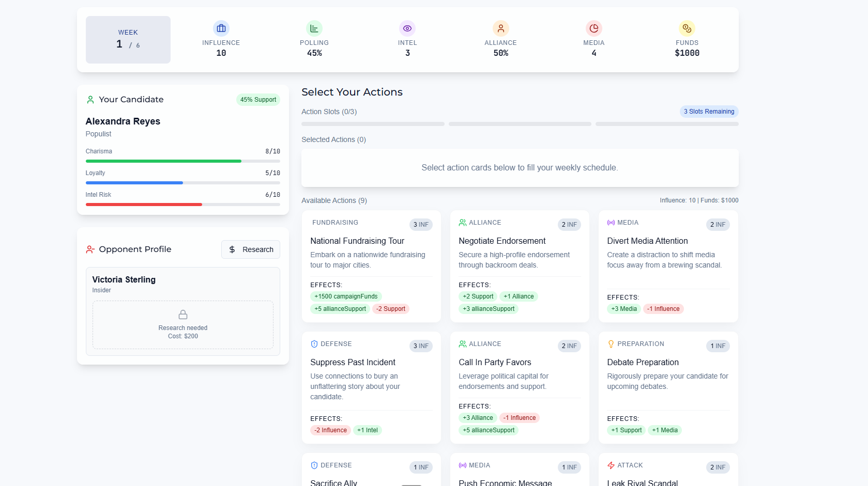Click the Attack lightning bolt icon
868x486 pixels.
pos(611,465)
